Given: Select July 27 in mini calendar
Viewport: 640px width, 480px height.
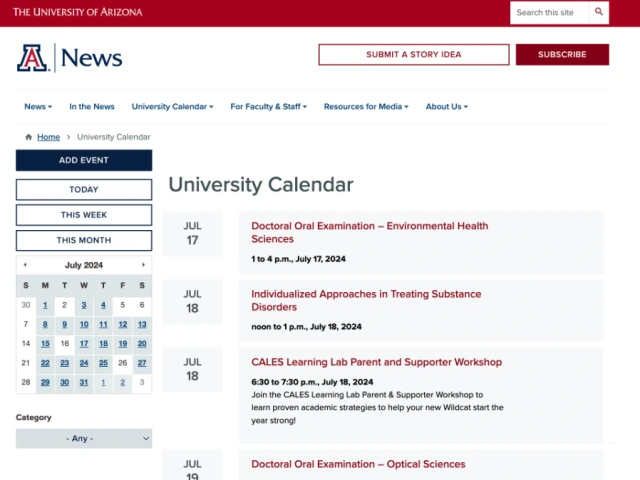Looking at the screenshot, I should coord(142,363).
